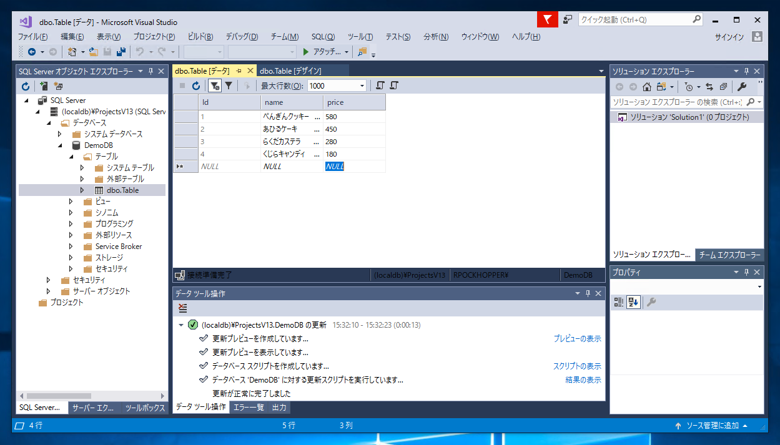Click the account avatar icon beside サインイン
780x445 pixels.
757,37
